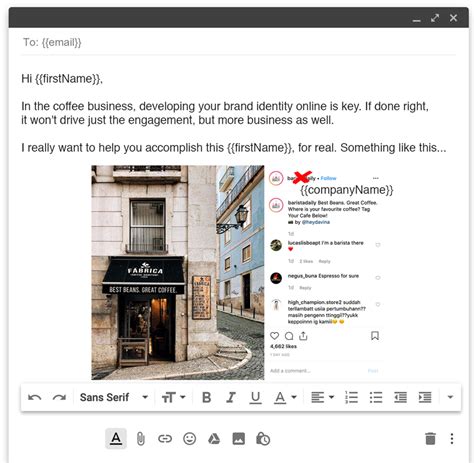The image size is (474, 463).
Task: Open the three-dot more options menu
Action: click(452, 439)
